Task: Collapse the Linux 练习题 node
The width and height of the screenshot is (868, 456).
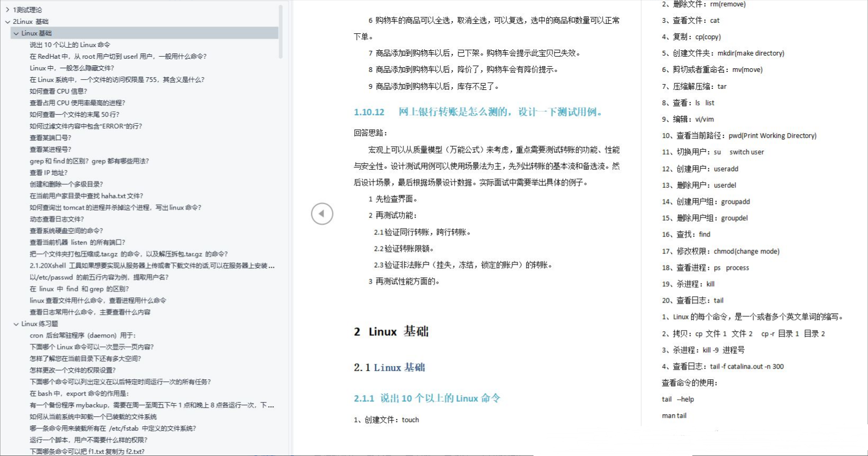Action: (16, 324)
